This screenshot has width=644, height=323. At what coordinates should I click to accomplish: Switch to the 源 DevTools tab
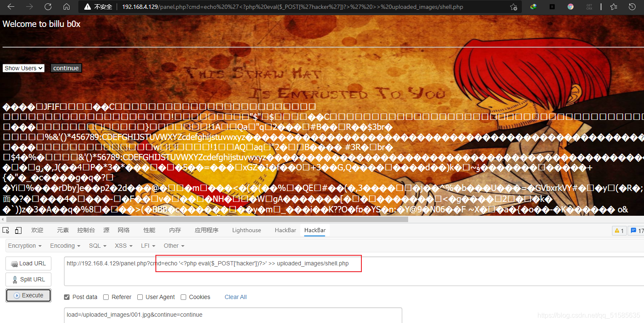click(107, 230)
